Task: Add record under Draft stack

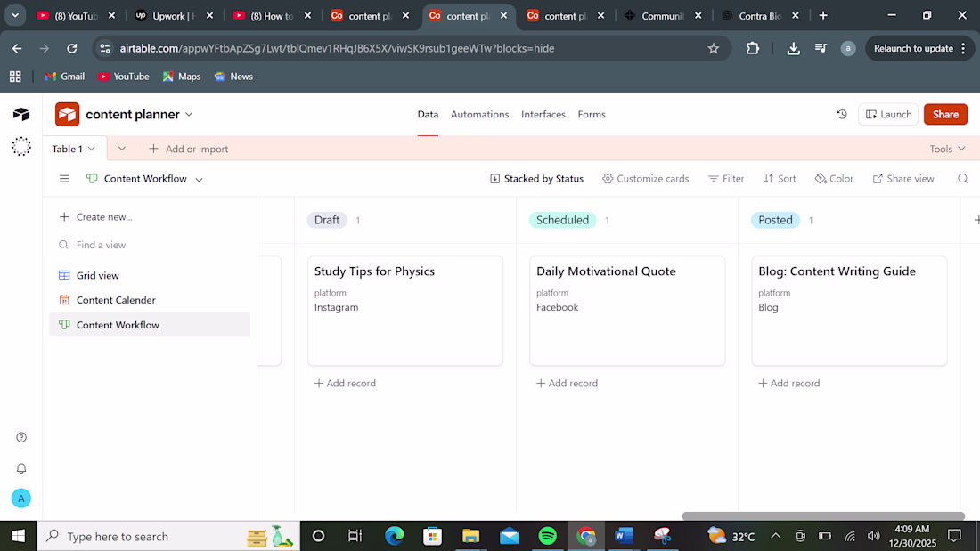Action: click(x=345, y=383)
